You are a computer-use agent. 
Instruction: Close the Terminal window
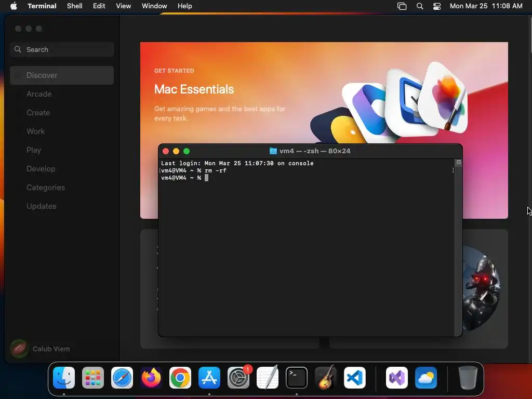pos(166,151)
